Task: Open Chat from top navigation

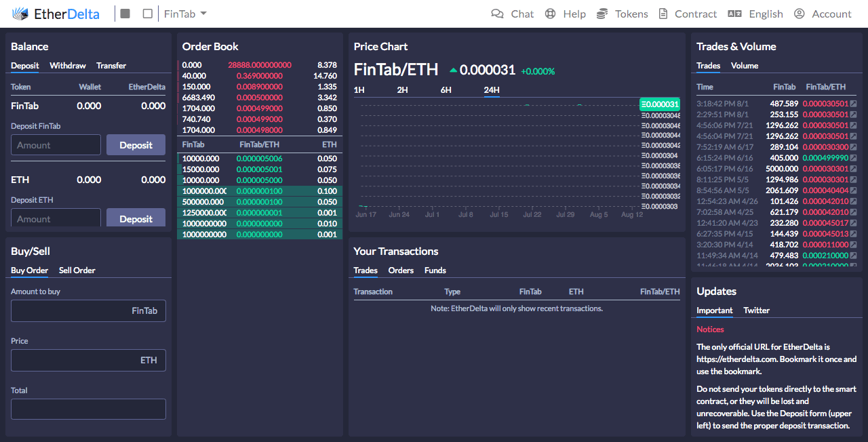Action: [x=512, y=14]
